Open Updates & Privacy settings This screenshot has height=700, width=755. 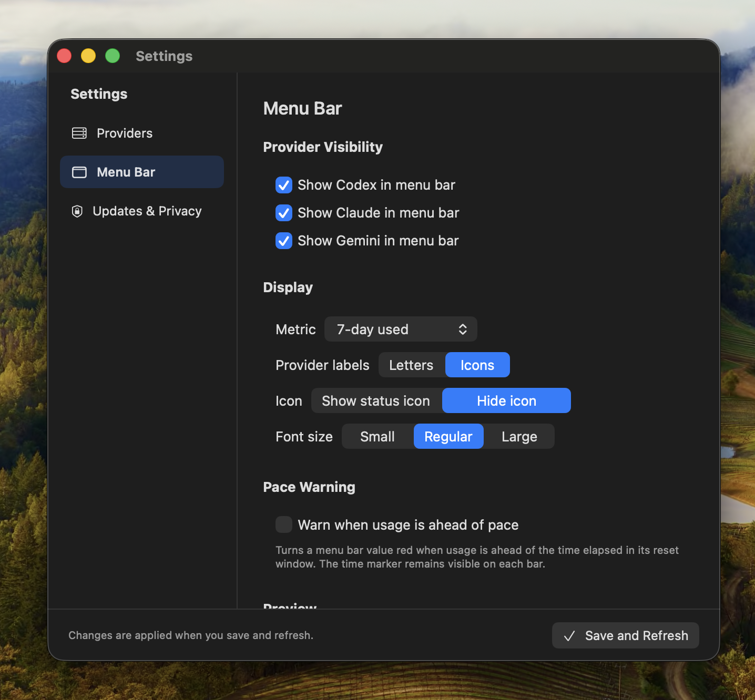(142, 211)
